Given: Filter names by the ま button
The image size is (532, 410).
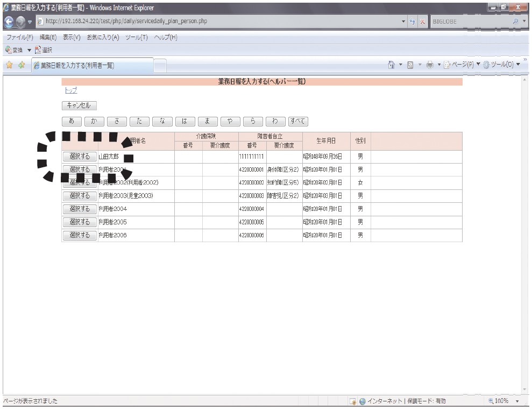Looking at the screenshot, I should click(x=208, y=121).
